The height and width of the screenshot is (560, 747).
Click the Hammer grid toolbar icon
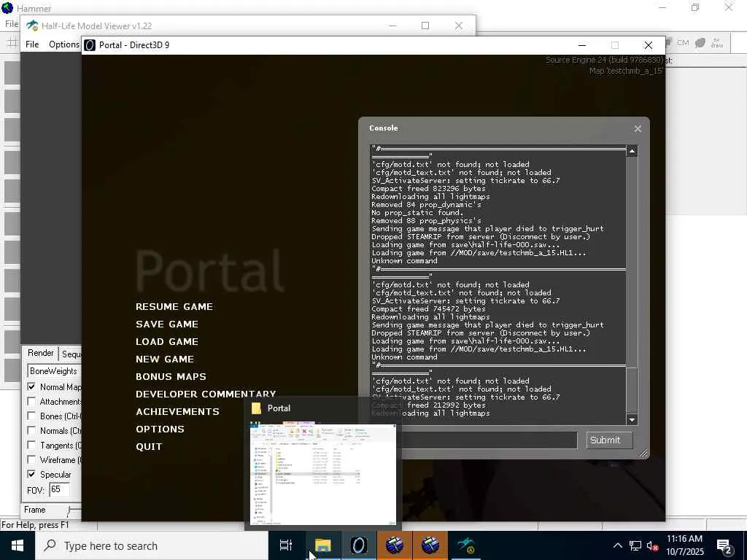point(12,43)
